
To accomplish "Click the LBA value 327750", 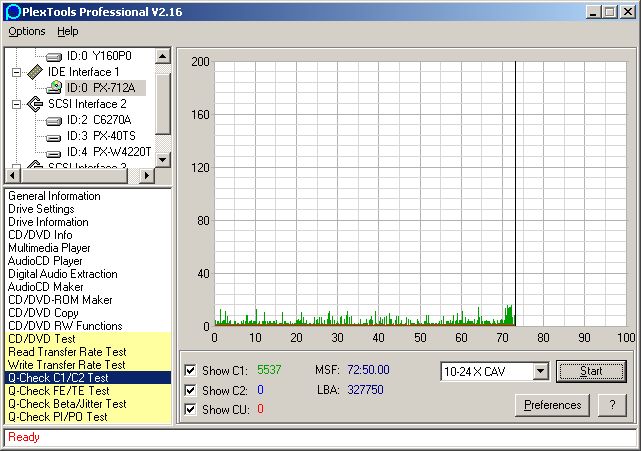I will click(x=365, y=390).
